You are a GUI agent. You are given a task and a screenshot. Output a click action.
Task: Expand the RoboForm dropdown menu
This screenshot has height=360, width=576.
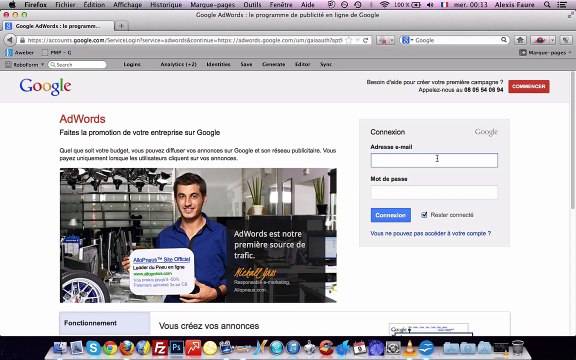pyautogui.click(x=43, y=65)
